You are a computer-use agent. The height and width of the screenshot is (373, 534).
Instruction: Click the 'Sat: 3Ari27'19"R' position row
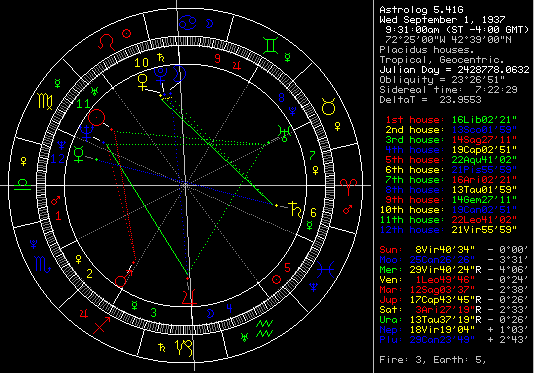454,310
